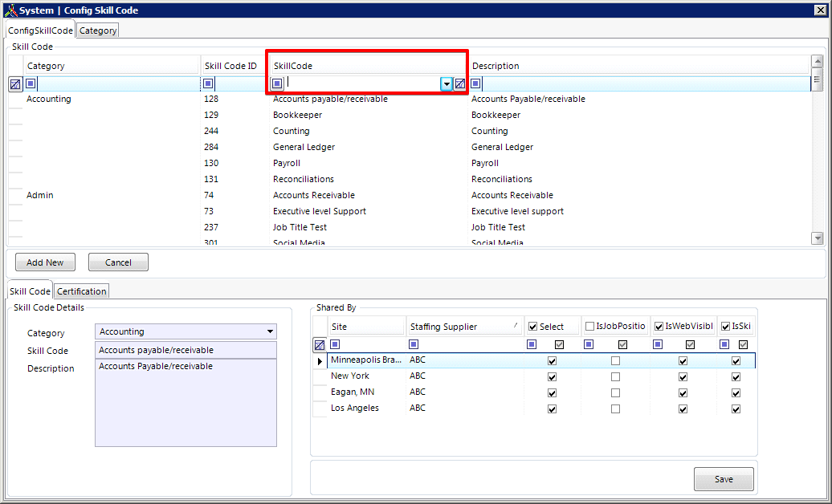Image resolution: width=832 pixels, height=504 pixels.
Task: Switch to the ConfigSkillCode tab
Action: [40, 30]
